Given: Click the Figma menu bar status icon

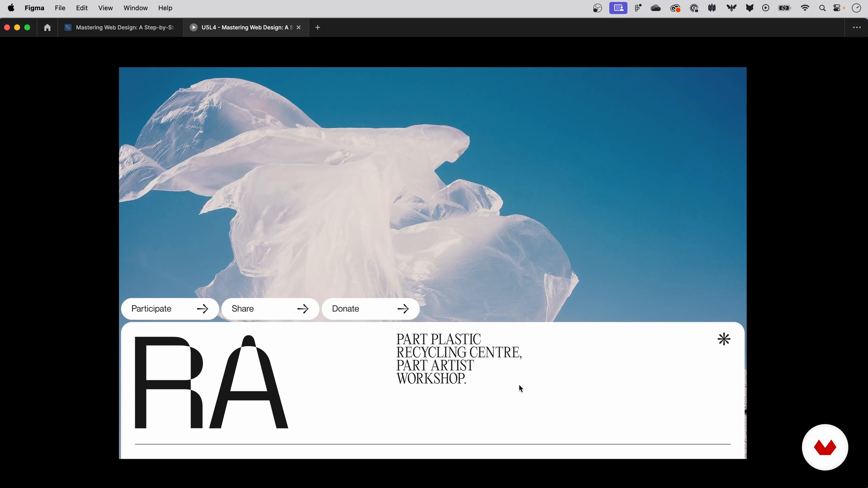Looking at the screenshot, I should point(637,8).
